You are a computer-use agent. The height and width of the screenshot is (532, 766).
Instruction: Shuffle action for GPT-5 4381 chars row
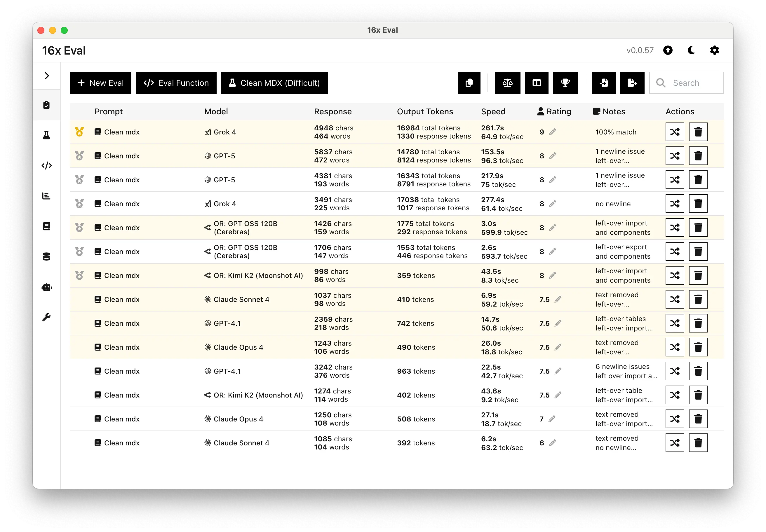pos(675,180)
